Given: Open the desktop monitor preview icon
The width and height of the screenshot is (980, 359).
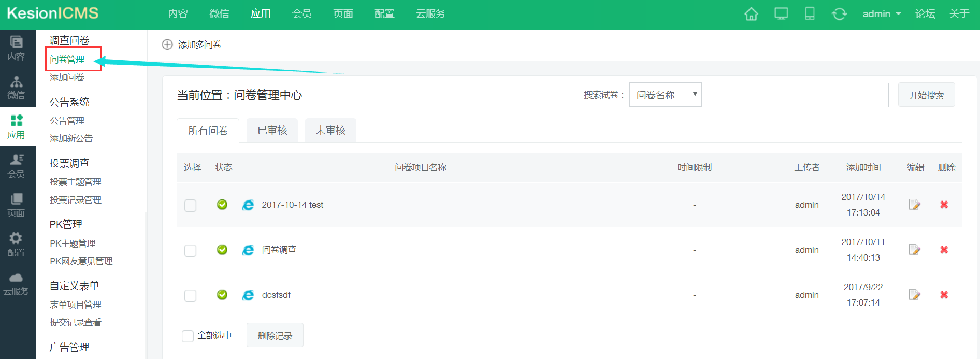Looking at the screenshot, I should [x=781, y=14].
